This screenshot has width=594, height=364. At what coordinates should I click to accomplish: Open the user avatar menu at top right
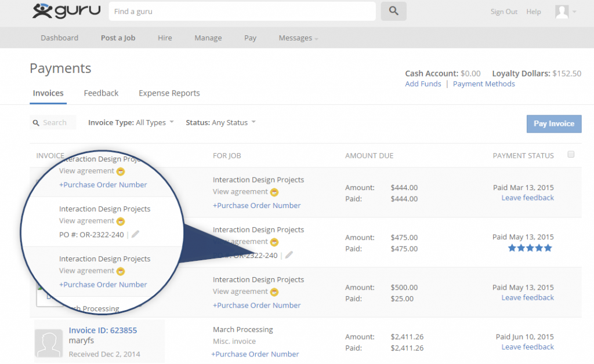tap(562, 12)
